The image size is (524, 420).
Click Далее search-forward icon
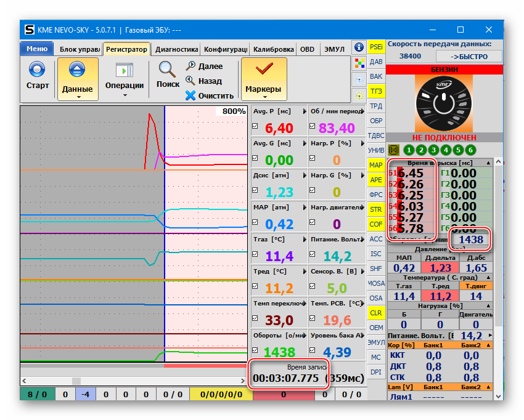190,66
